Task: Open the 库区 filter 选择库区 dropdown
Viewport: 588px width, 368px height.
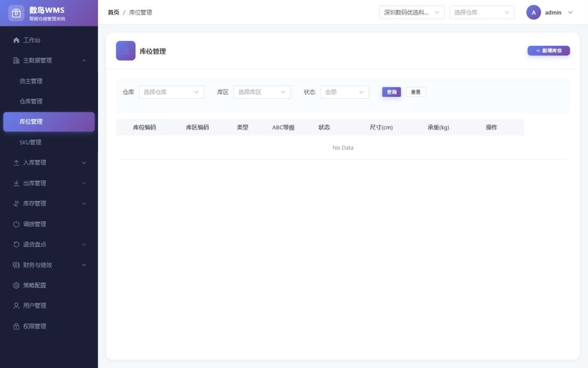Action: pos(262,92)
